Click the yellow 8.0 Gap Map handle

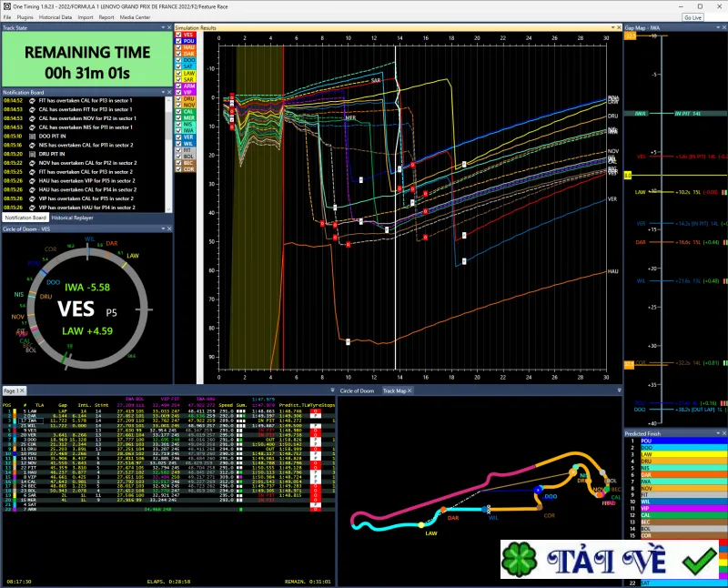628,175
